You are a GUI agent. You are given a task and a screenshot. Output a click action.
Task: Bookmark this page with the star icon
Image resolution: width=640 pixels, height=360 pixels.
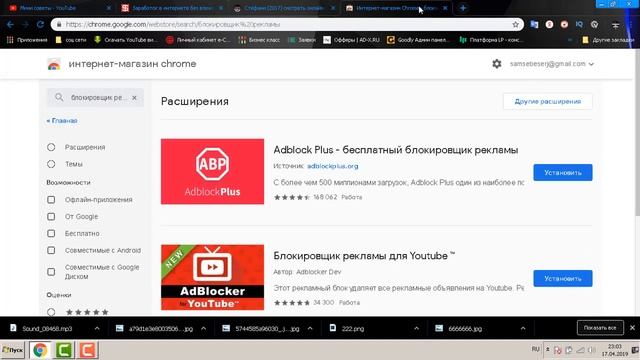pyautogui.click(x=516, y=24)
